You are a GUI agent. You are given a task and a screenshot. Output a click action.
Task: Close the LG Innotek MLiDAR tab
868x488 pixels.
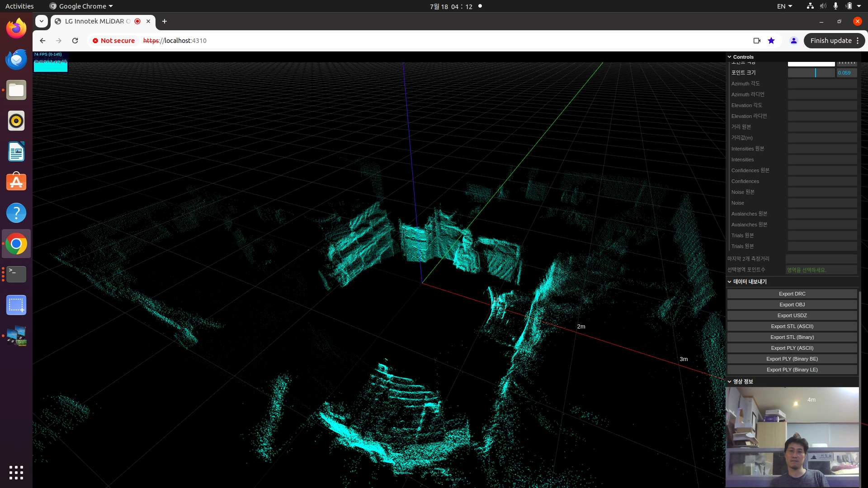[148, 21]
